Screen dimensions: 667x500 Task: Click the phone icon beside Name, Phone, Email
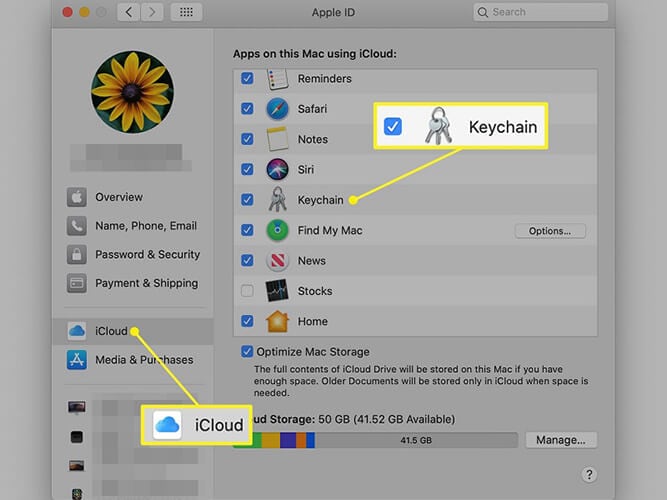[x=77, y=226]
